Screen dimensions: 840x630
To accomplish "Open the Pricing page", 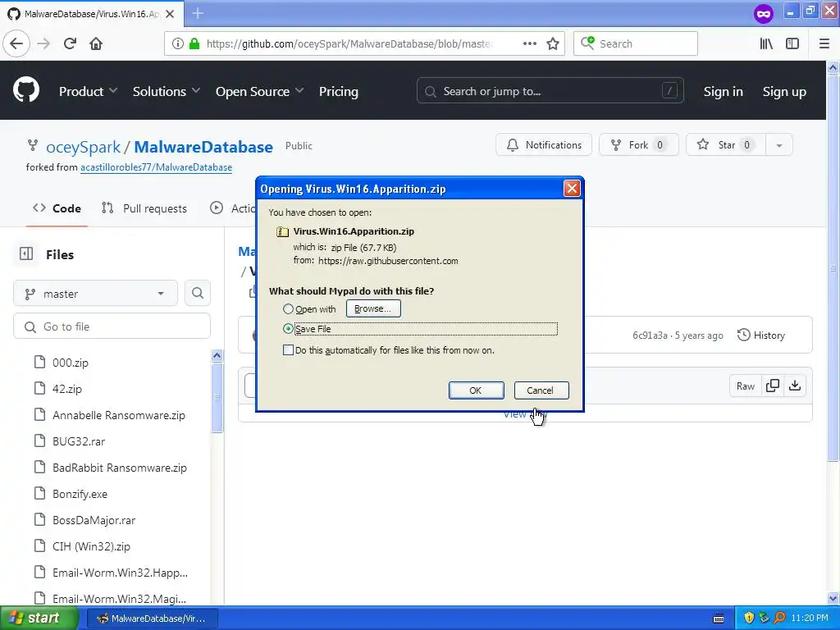I will tap(339, 92).
